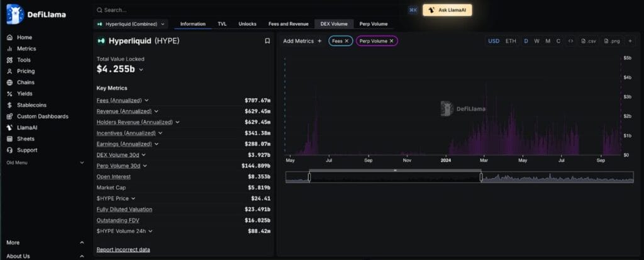Image resolution: width=644 pixels, height=260 pixels.
Task: Expand DEX Volume 30d row
Action: click(144, 155)
